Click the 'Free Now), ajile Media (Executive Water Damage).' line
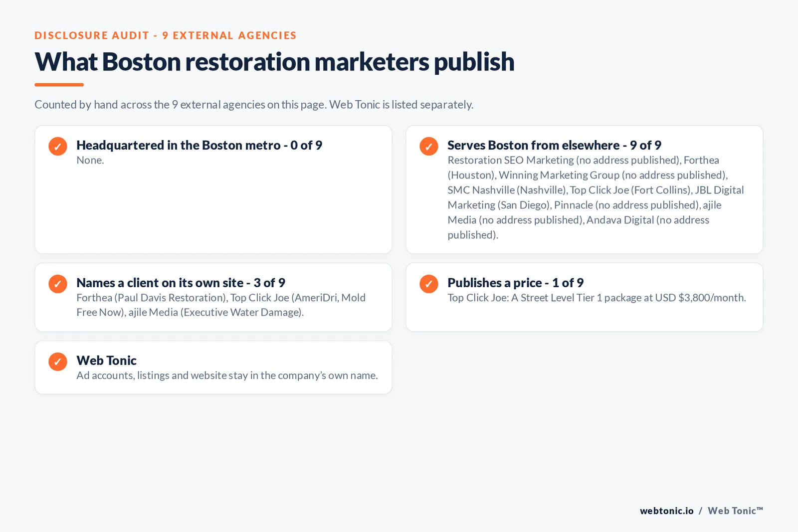Screen dimensions: 798x532 190,312
